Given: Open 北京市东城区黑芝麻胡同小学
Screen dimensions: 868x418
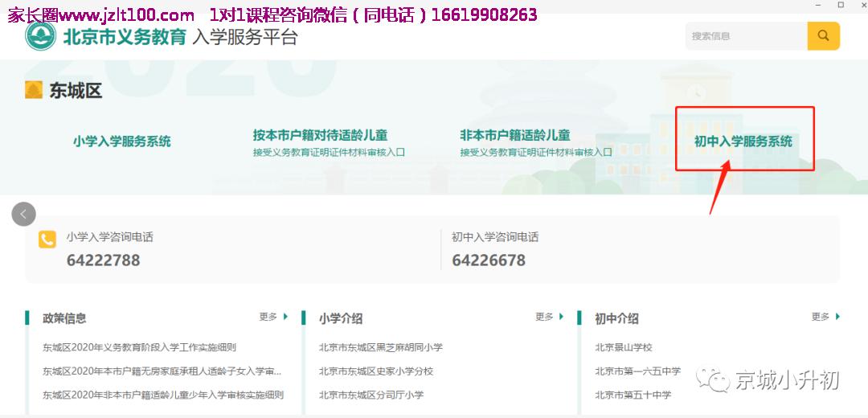Looking at the screenshot, I should pyautogui.click(x=381, y=348).
